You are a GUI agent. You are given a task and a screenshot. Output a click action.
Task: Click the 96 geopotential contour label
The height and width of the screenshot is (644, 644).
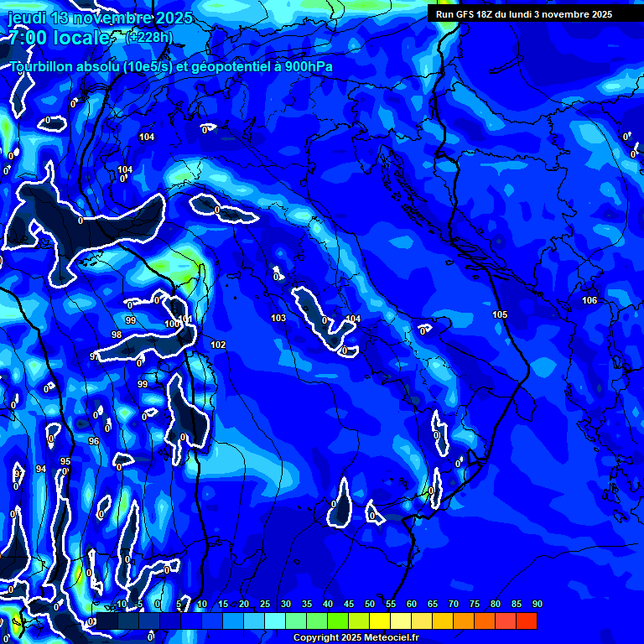pyautogui.click(x=94, y=441)
